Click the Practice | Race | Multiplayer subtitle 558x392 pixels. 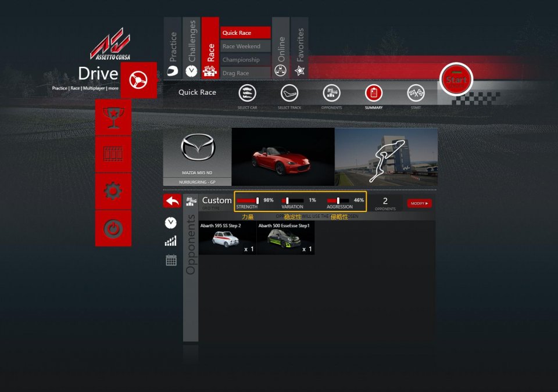tap(85, 88)
